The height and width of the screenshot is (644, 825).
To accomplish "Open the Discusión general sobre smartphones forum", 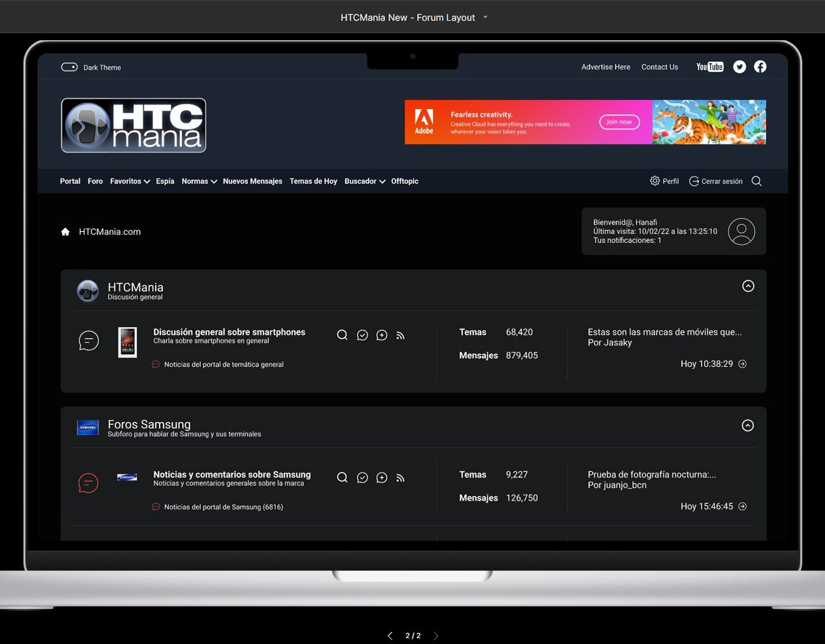I will click(x=229, y=332).
